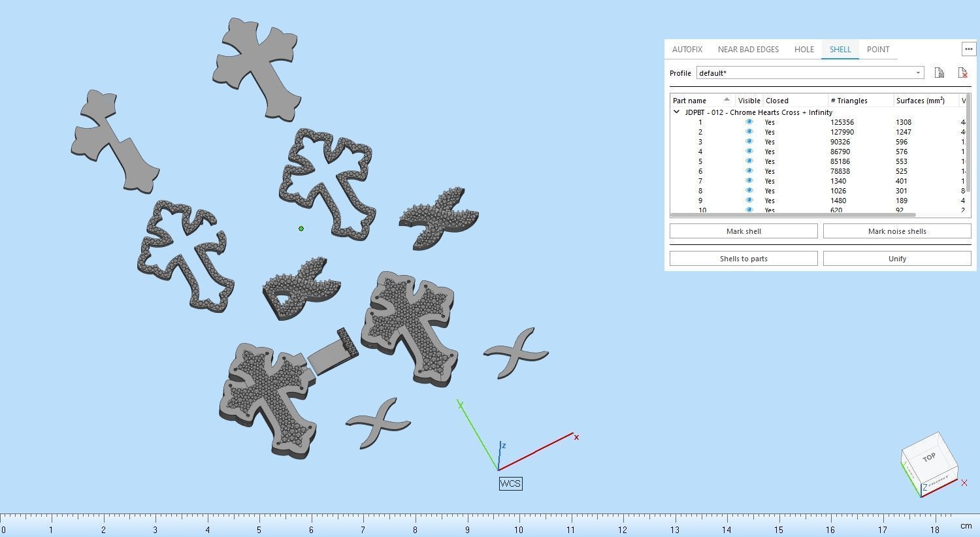
Task: Switch to the NEAR BAD EDGES tab
Action: tap(748, 49)
